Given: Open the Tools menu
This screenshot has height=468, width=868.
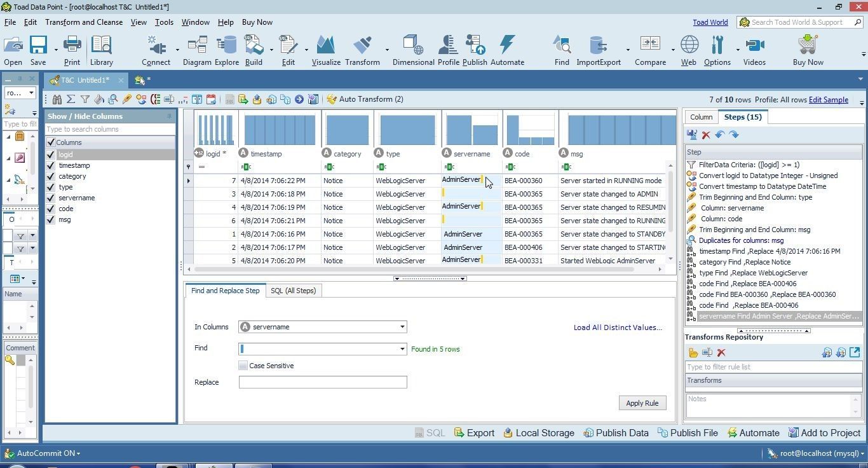Looking at the screenshot, I should tap(164, 22).
